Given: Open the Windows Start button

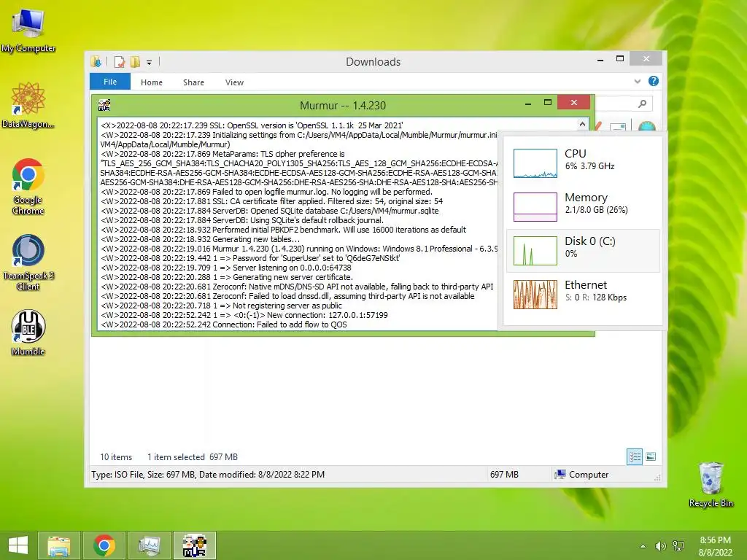Looking at the screenshot, I should pyautogui.click(x=18, y=545).
